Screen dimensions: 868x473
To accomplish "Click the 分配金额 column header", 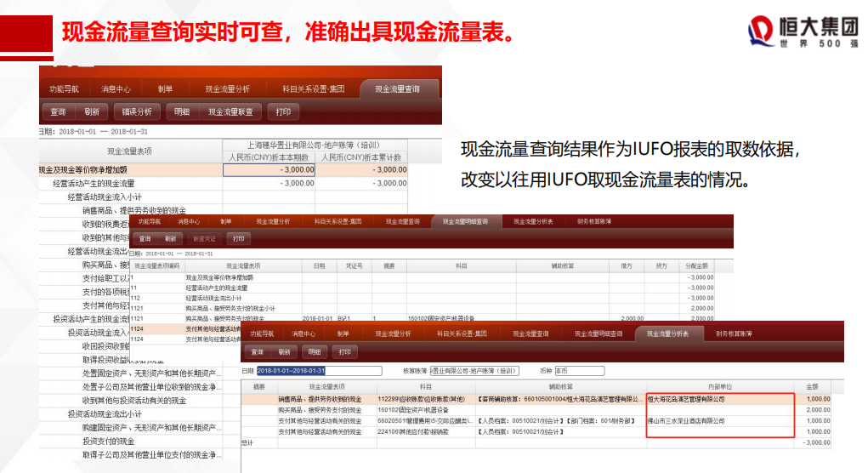I will (696, 266).
